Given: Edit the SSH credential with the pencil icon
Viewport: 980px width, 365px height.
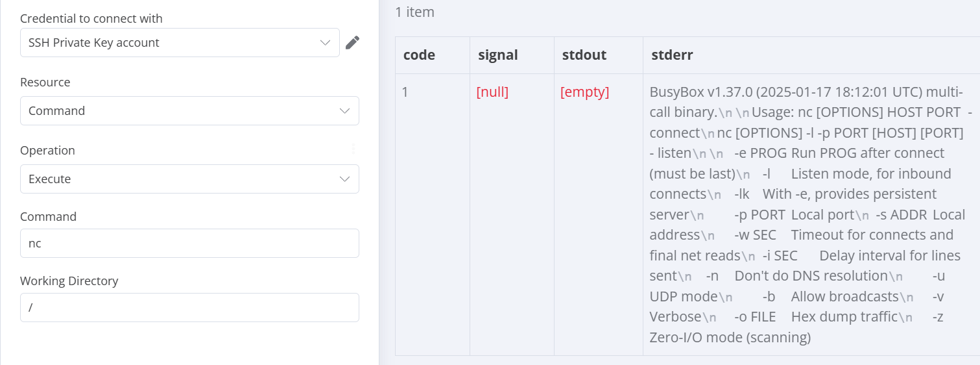Looking at the screenshot, I should point(352,43).
